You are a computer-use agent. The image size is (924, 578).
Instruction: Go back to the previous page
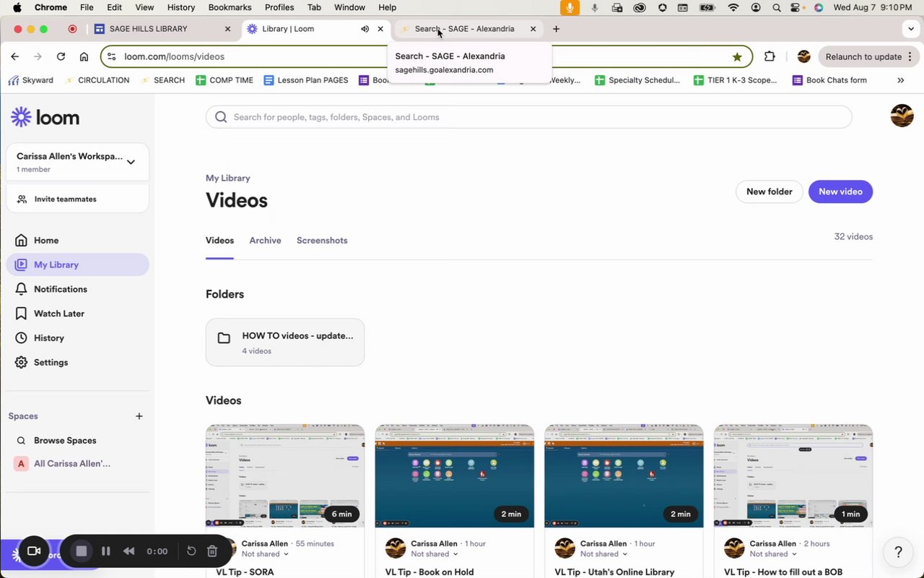click(x=15, y=56)
